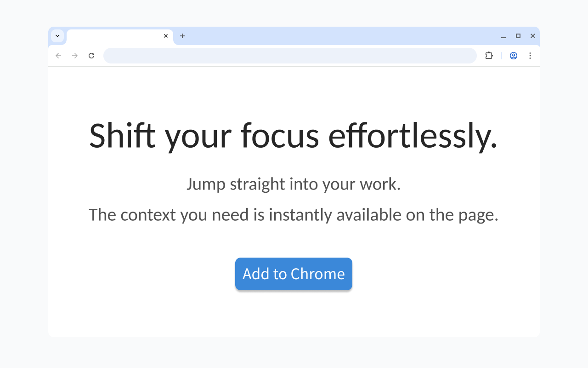Open the three-dot Chrome menu

[x=530, y=56]
